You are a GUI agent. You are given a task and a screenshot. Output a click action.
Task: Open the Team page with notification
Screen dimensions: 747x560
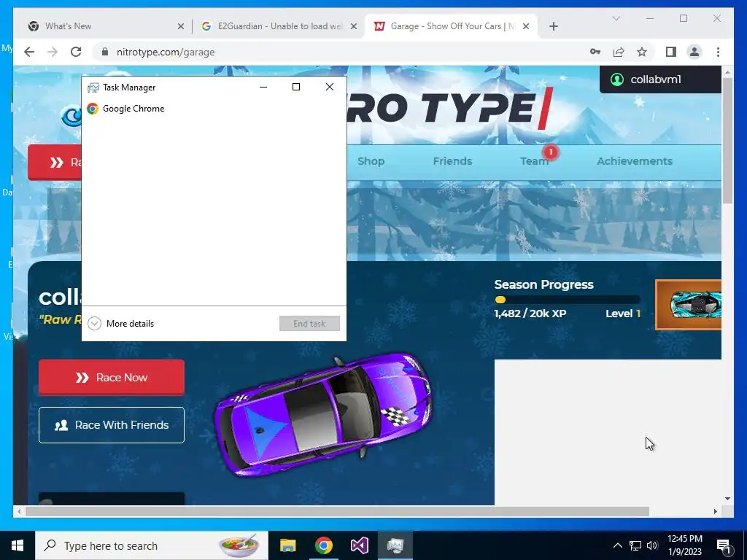coord(535,161)
